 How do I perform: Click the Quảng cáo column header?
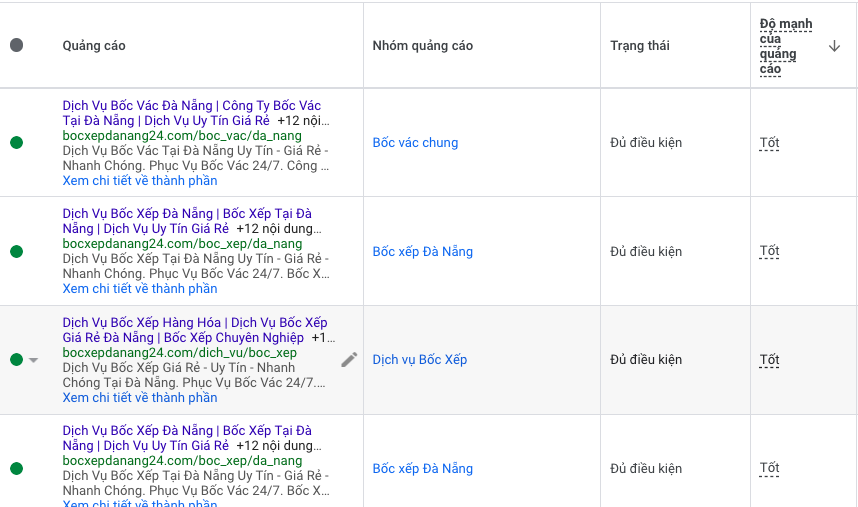click(x=94, y=46)
